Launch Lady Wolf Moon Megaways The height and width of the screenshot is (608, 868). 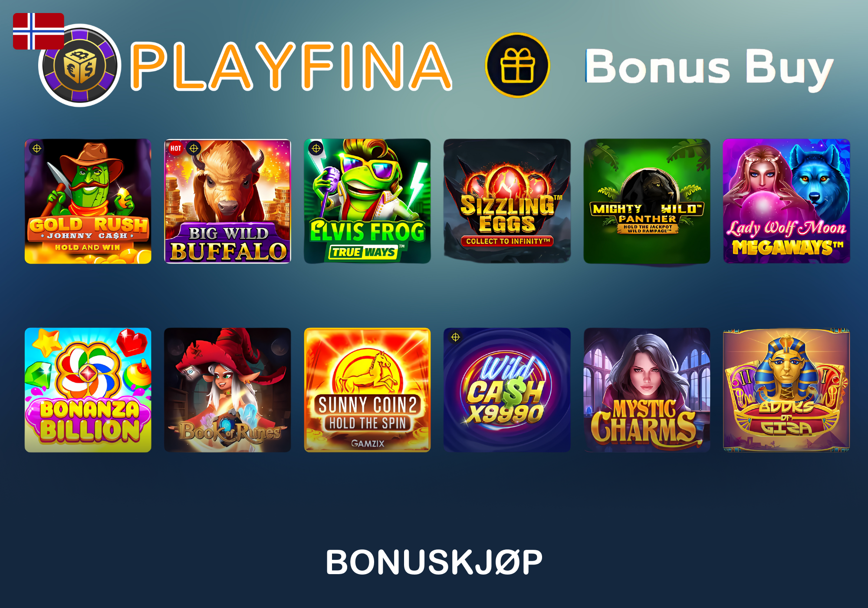tap(786, 201)
